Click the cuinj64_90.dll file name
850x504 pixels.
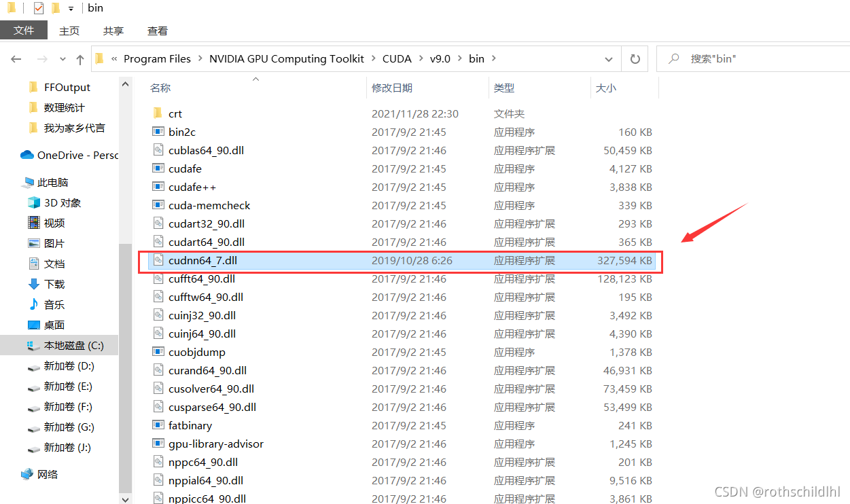click(x=202, y=334)
